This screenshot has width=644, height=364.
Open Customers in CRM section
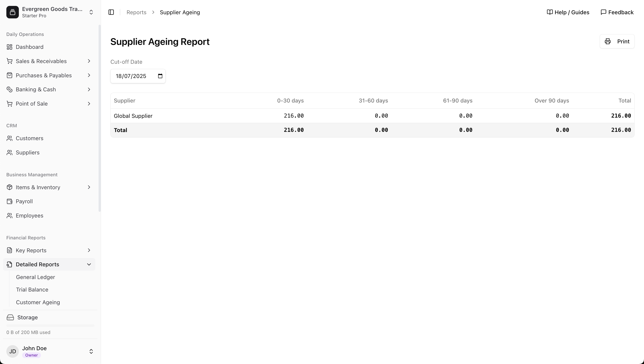49,138
